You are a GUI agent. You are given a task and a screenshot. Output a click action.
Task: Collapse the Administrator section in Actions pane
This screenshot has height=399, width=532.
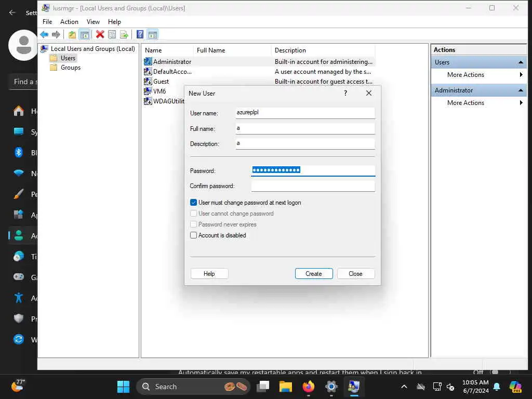point(521,90)
